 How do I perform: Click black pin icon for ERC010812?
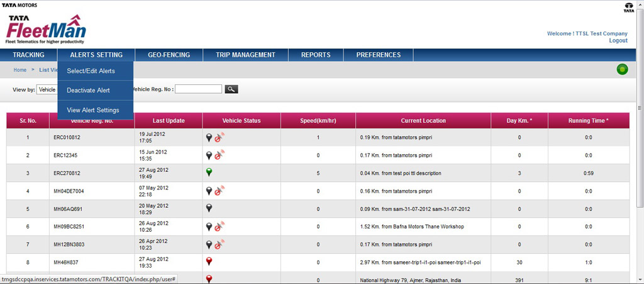(x=209, y=137)
